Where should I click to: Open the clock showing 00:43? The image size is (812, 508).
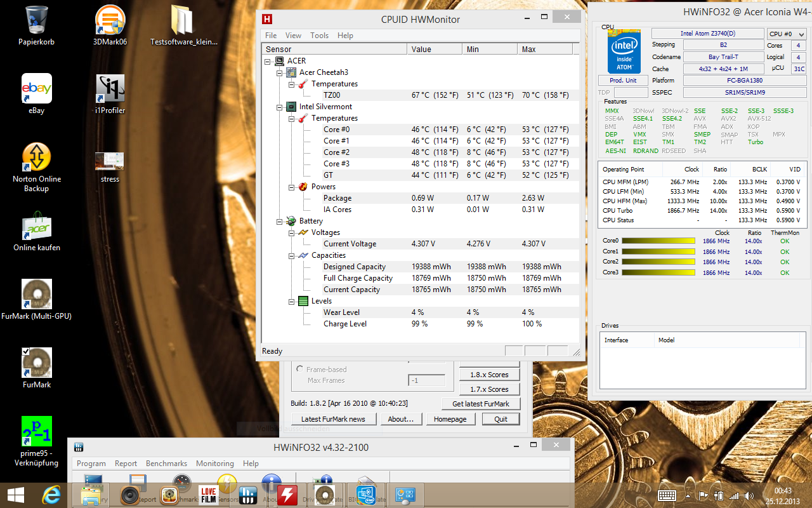coord(783,495)
